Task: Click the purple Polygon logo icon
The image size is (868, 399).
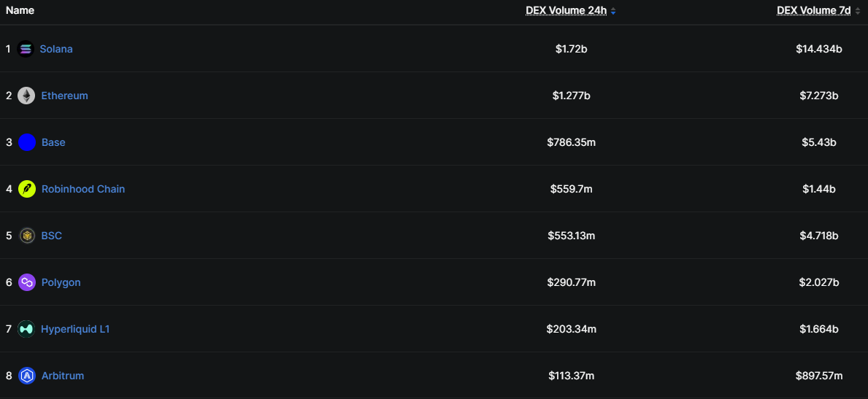Action: 26,283
